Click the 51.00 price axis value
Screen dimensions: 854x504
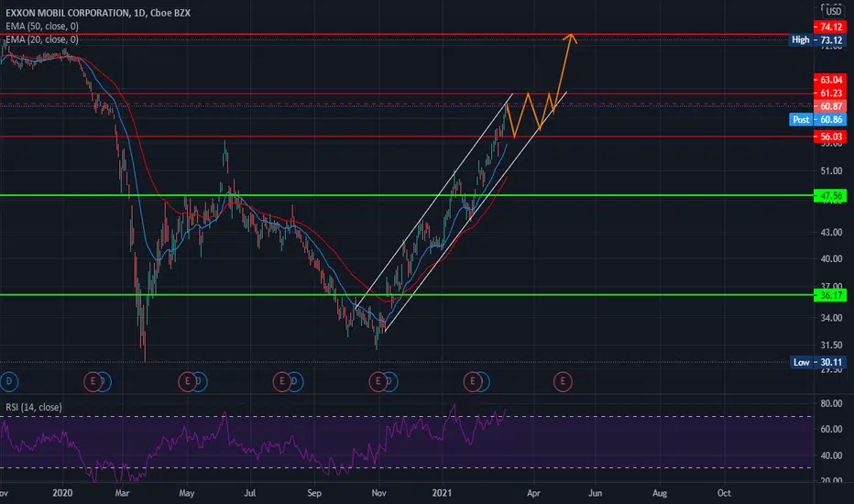pyautogui.click(x=831, y=171)
